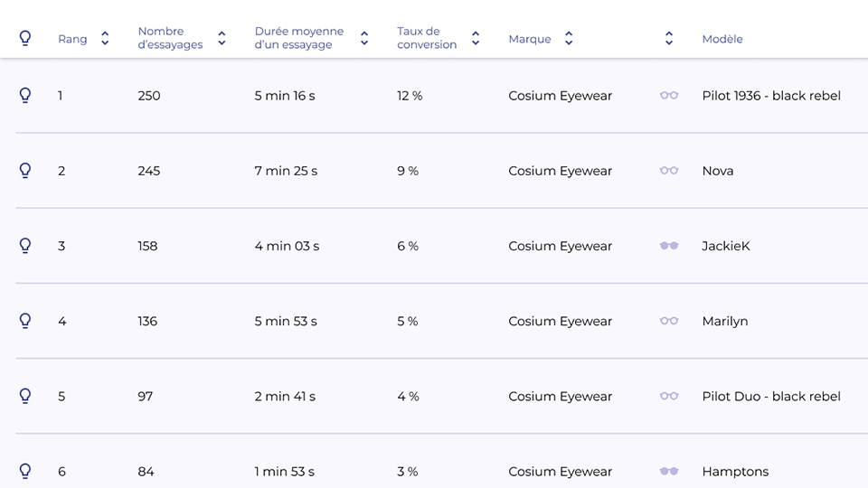Click the Durée moyenne d'un essayage header label
Screen dimensions: 868x488
point(299,38)
